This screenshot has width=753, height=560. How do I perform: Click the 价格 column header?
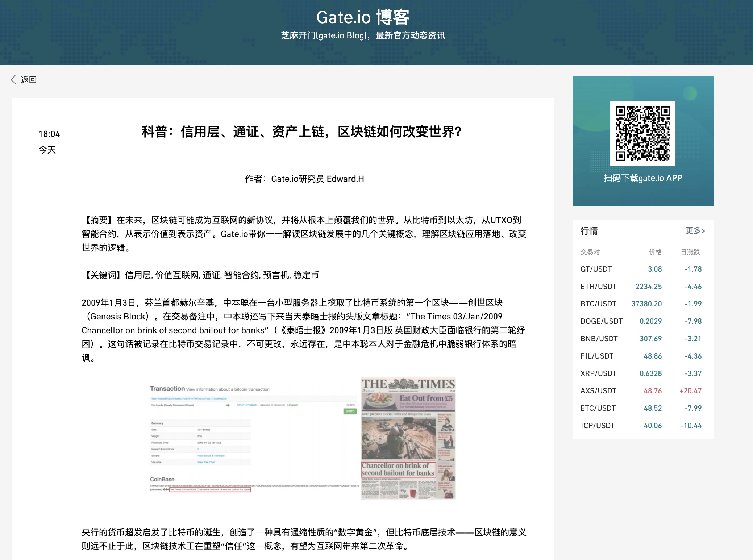pos(655,252)
